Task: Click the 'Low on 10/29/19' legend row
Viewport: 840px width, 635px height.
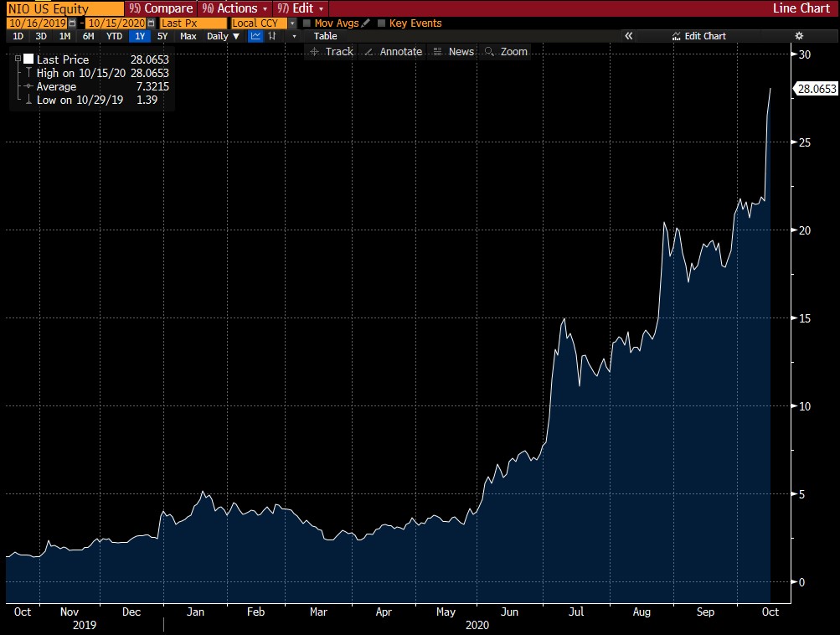Action: point(92,100)
